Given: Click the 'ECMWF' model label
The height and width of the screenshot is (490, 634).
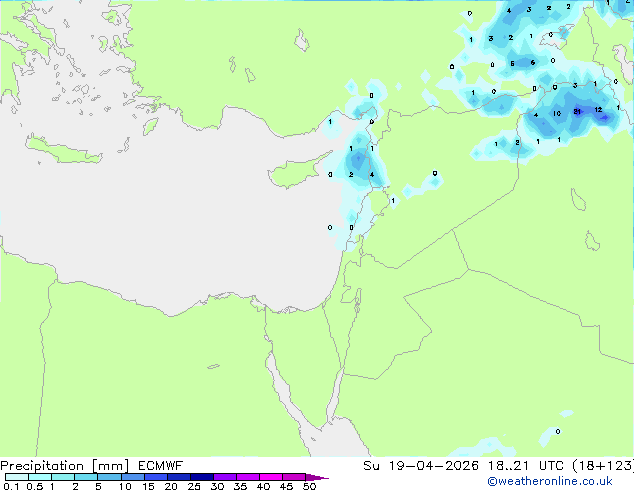Looking at the screenshot, I should pyautogui.click(x=161, y=466).
